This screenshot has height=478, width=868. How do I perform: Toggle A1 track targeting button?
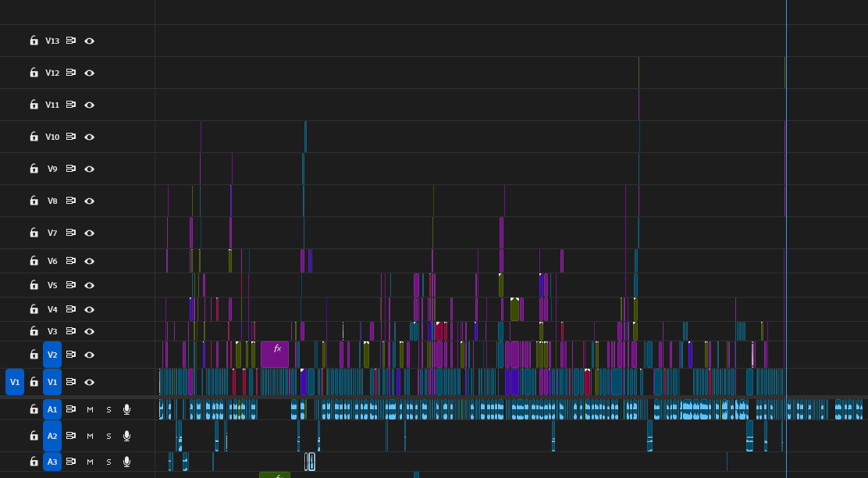coord(52,409)
